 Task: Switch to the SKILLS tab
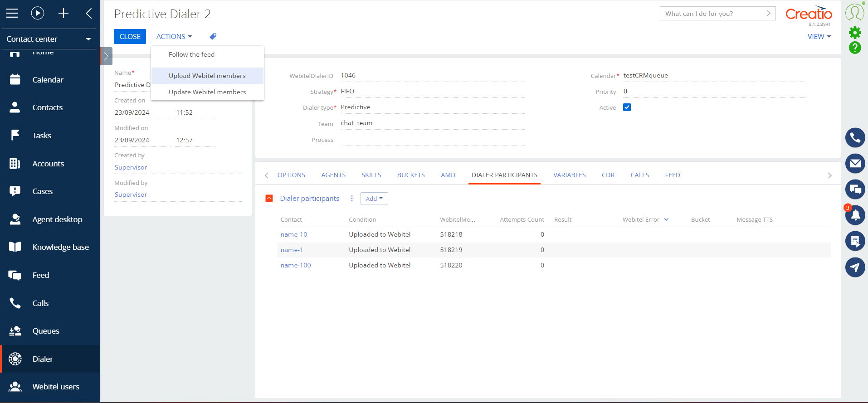tap(371, 175)
